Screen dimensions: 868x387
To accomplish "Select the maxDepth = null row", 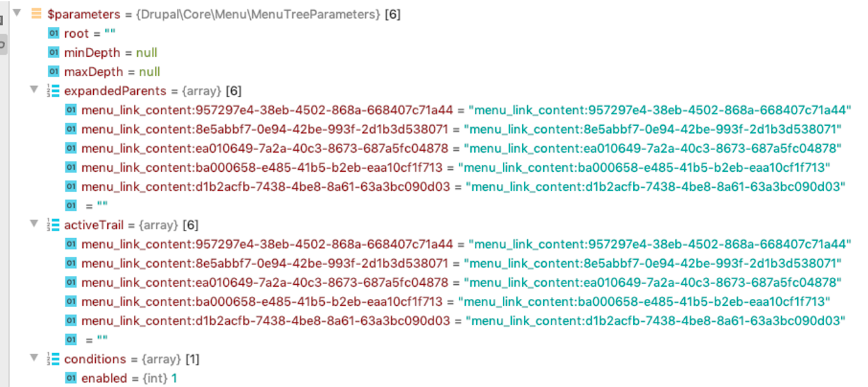I will point(112,72).
